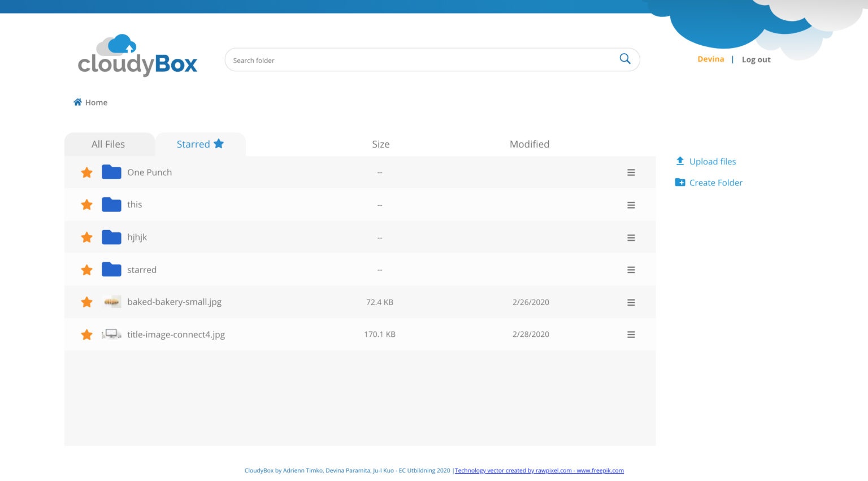Open the options menu for One Punch folder

click(x=631, y=172)
